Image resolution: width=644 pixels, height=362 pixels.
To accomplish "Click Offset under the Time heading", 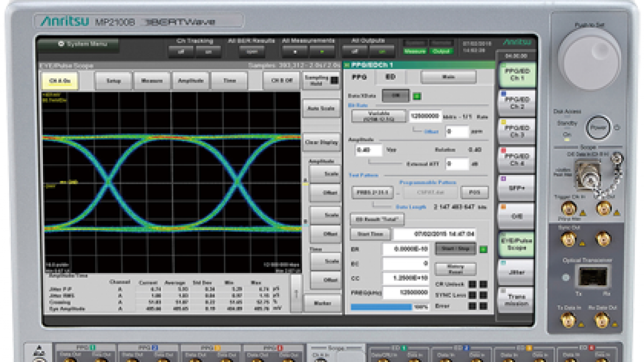I will (325, 280).
